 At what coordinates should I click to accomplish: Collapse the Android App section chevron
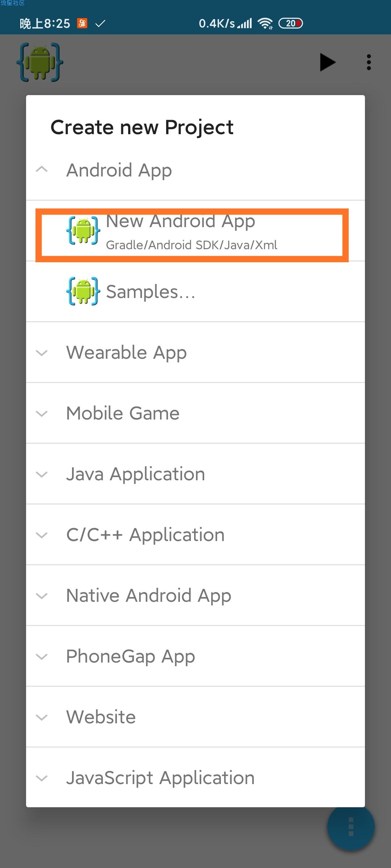tap(42, 169)
